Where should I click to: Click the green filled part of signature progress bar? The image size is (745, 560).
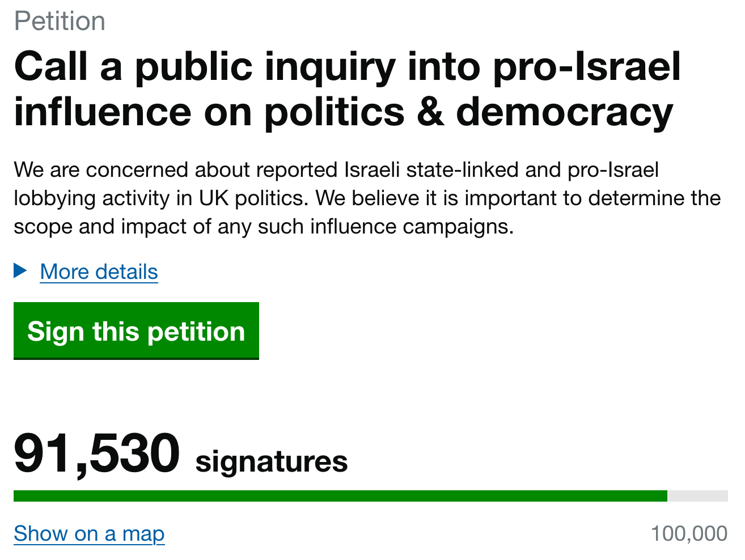(x=340, y=496)
